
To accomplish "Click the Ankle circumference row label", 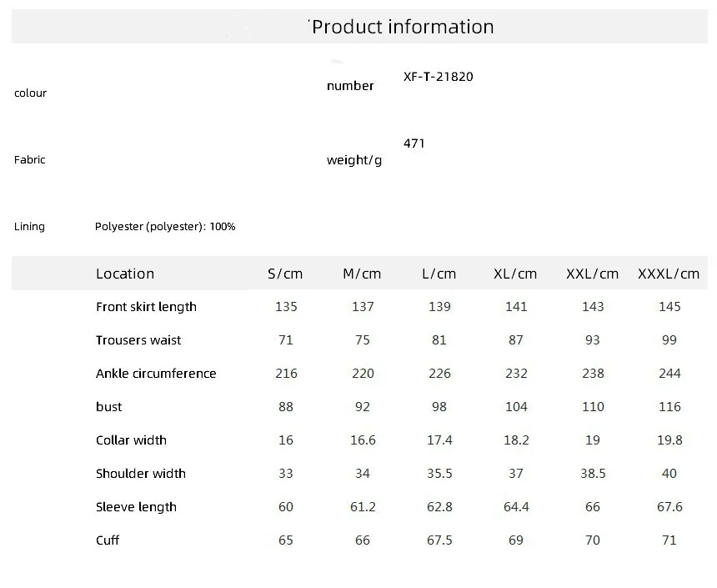I will 156,373.
